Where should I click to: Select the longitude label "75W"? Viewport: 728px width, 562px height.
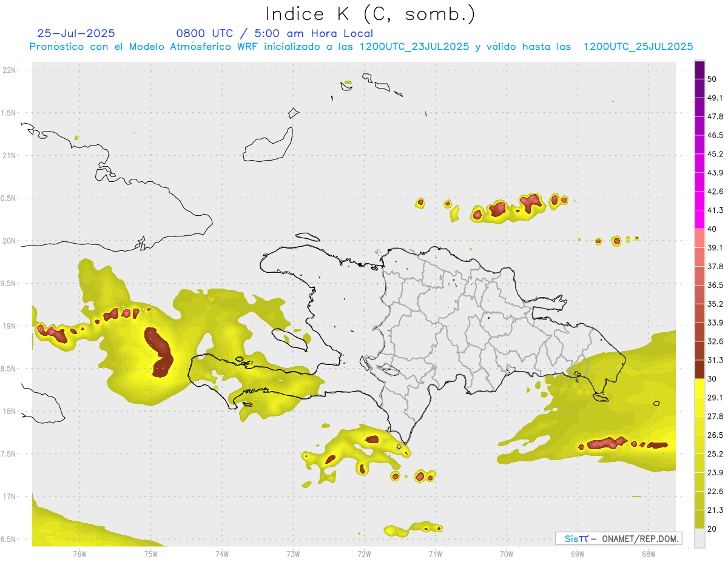pyautogui.click(x=150, y=554)
